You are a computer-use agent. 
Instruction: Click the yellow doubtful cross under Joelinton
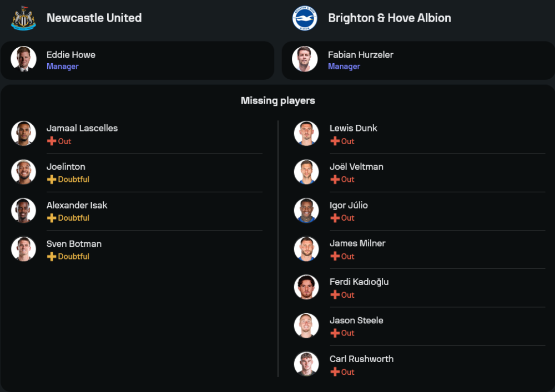coord(52,180)
